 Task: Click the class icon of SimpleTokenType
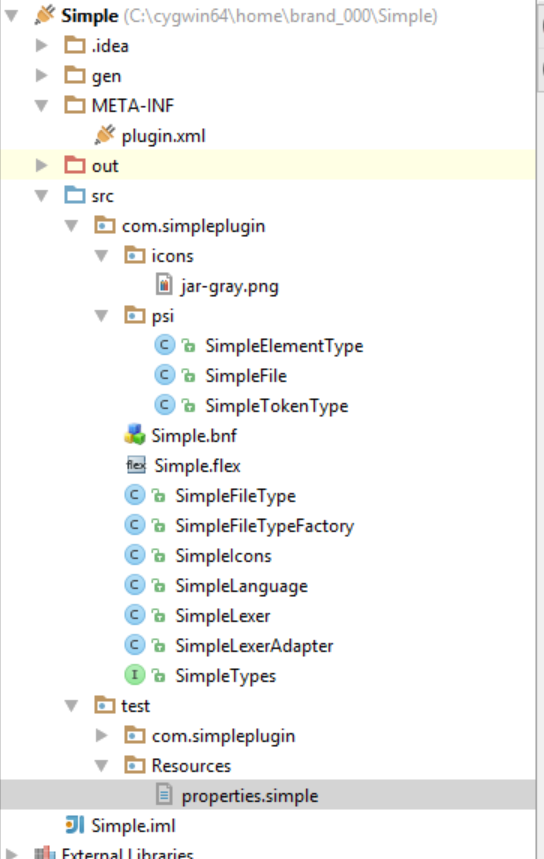pos(164,405)
